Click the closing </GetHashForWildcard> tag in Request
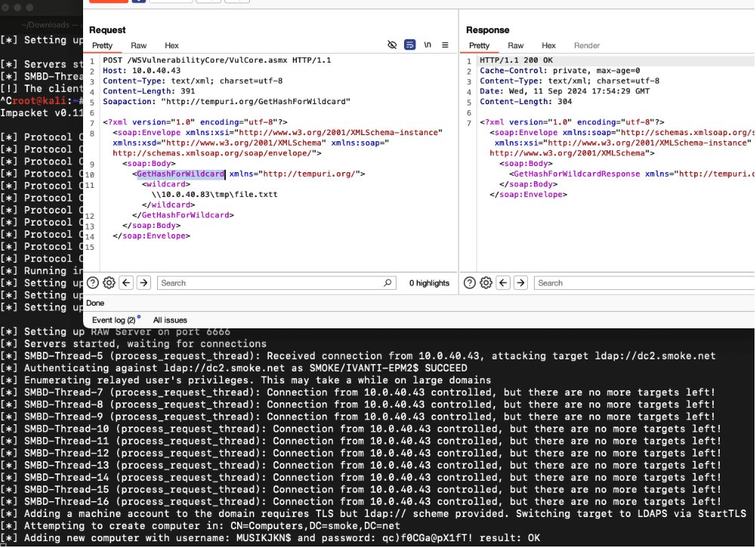 tap(184, 215)
